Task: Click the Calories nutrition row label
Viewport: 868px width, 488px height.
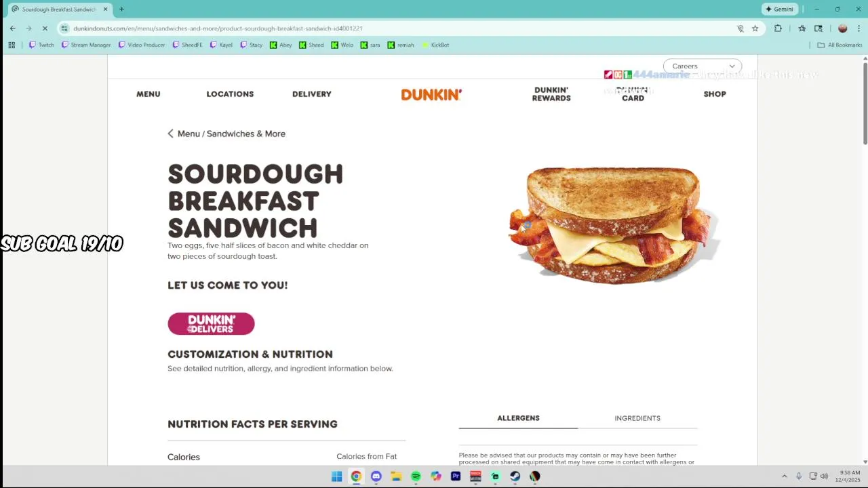Action: point(184,457)
